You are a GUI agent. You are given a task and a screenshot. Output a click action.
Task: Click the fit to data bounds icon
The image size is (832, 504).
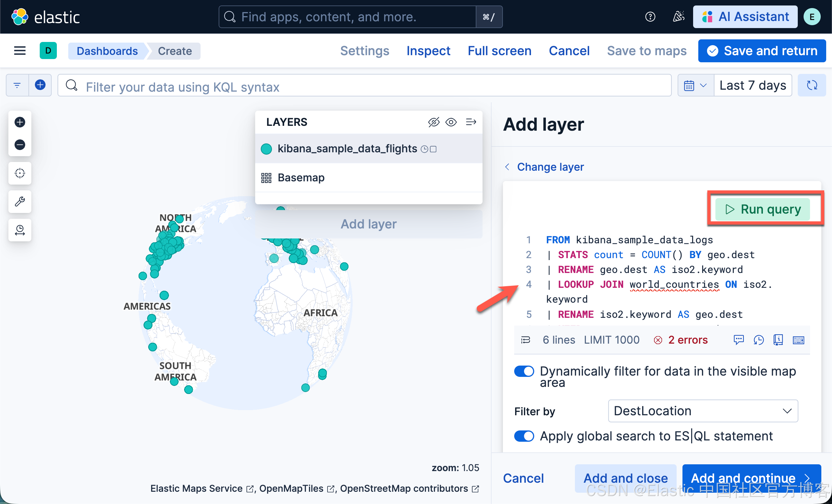pyautogui.click(x=20, y=173)
